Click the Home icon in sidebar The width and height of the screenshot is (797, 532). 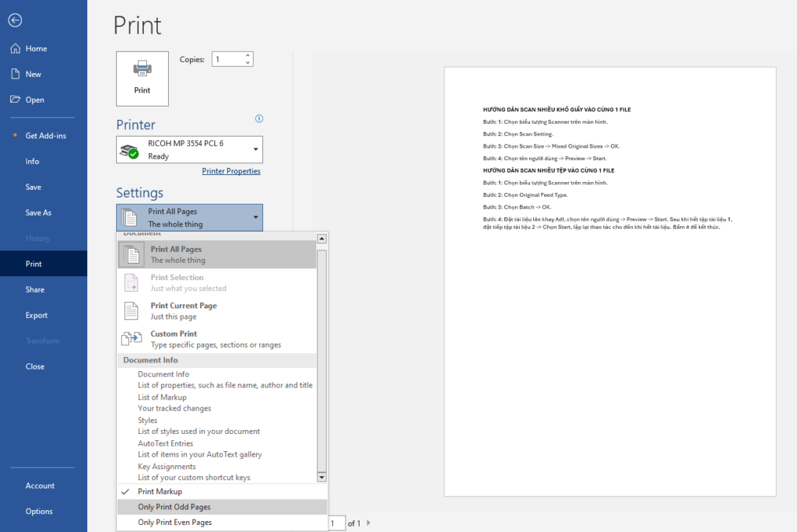pos(15,48)
